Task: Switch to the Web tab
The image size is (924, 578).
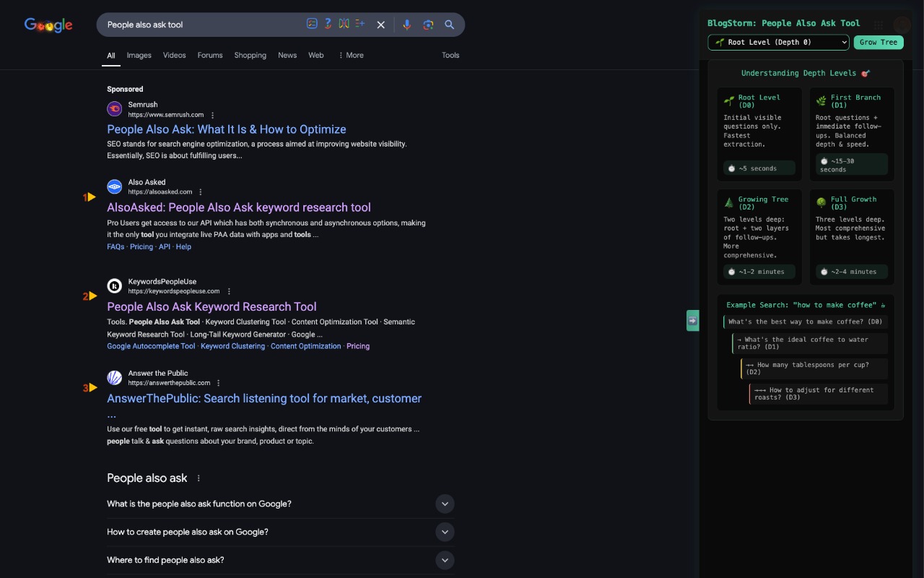Action: (x=316, y=55)
